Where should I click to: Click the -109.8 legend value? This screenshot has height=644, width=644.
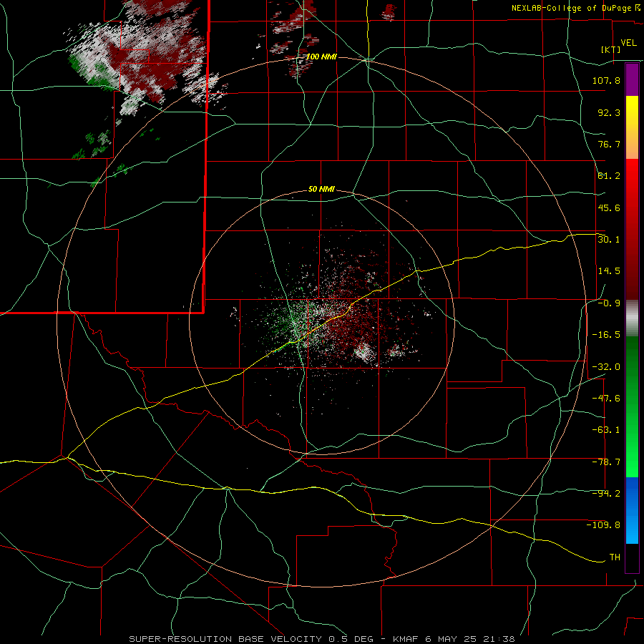pyautogui.click(x=603, y=525)
